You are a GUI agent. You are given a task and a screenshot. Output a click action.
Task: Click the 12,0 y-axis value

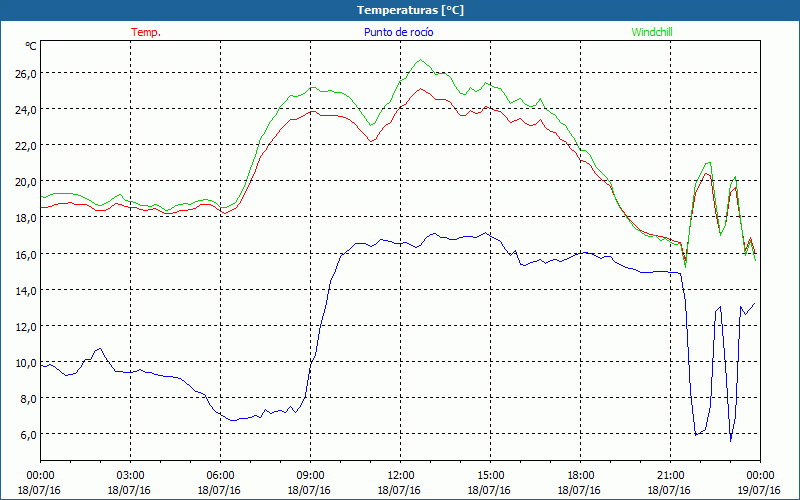[26, 327]
